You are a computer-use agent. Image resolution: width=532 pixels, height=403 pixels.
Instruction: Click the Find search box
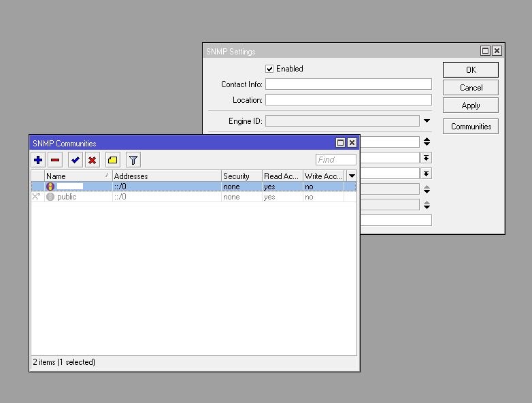[336, 159]
